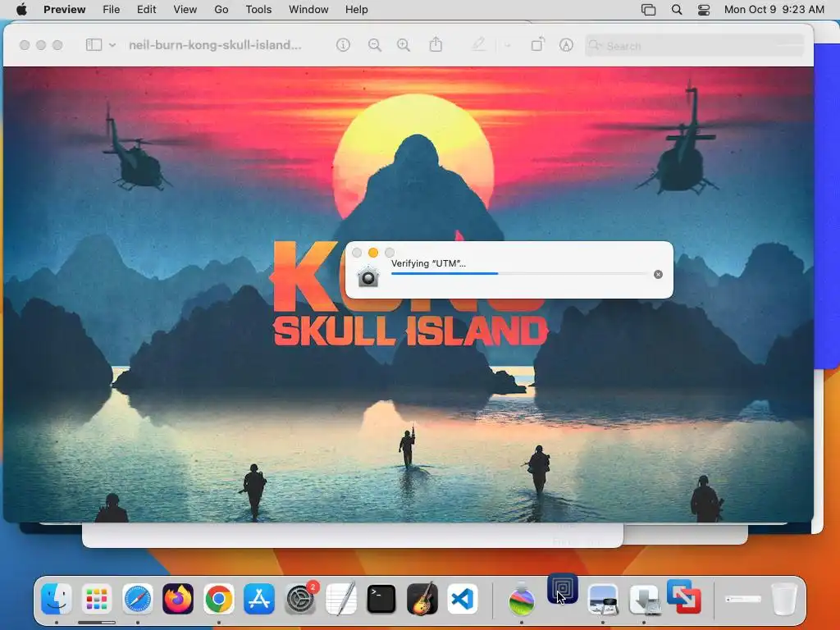Open TextEdit from the Dock

340,598
